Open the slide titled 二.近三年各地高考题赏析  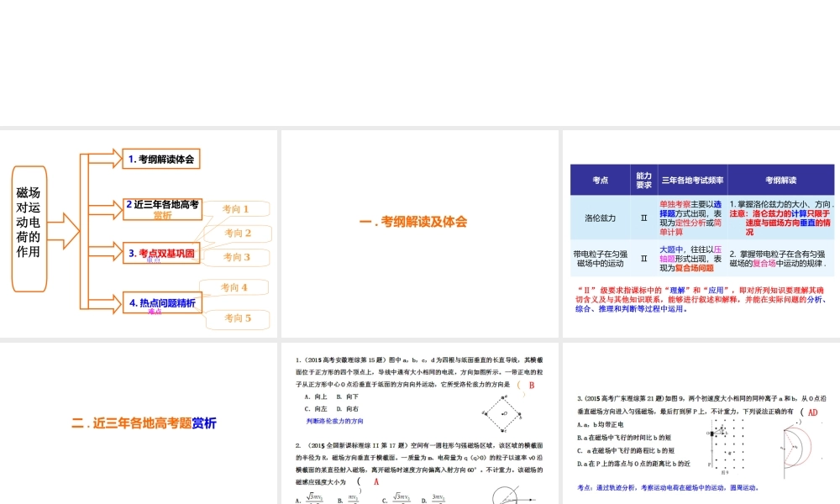(x=139, y=423)
